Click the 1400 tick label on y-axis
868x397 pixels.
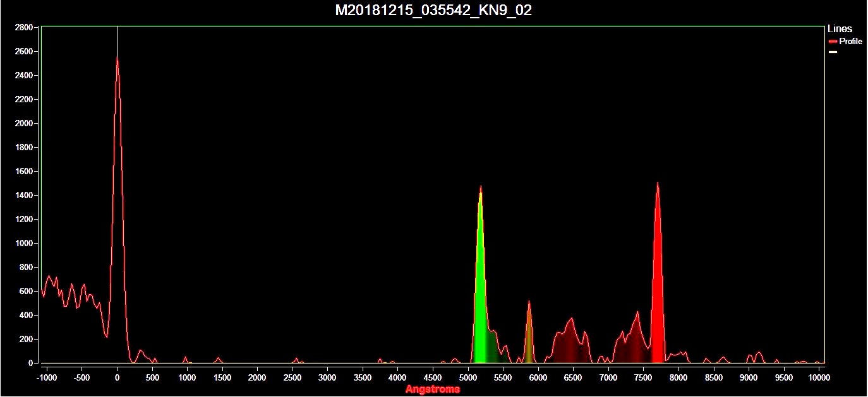click(x=24, y=196)
